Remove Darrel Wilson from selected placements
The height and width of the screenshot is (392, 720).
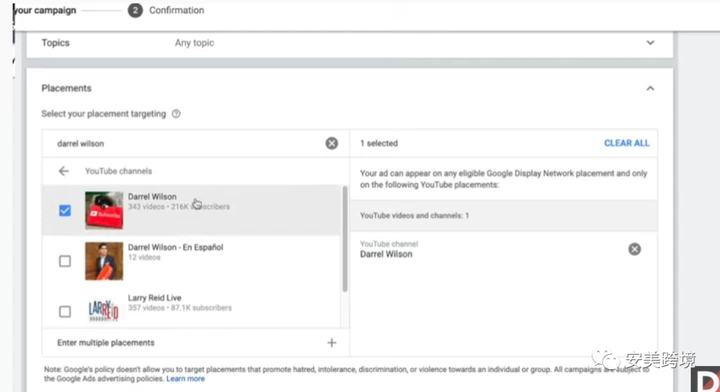point(635,249)
